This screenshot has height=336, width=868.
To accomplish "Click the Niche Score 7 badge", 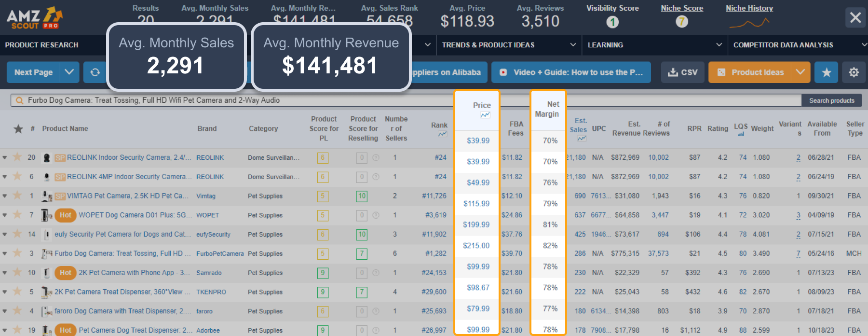I will 681,22.
